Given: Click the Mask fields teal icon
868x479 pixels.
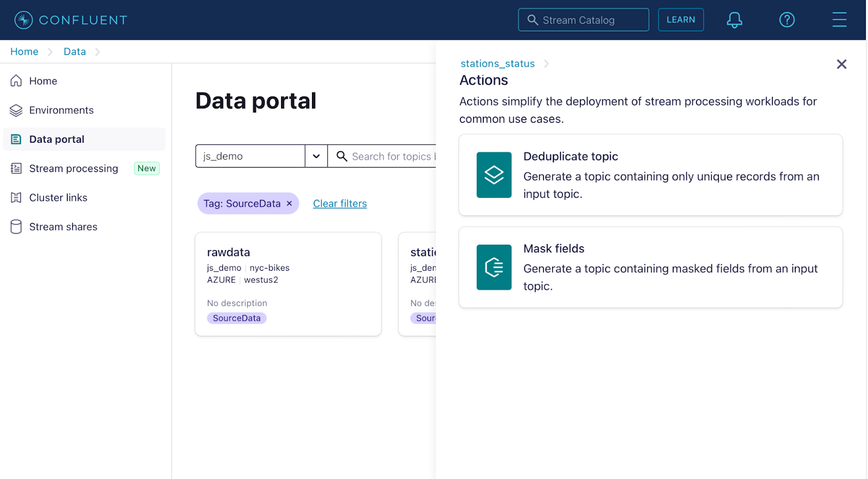Looking at the screenshot, I should point(494,267).
